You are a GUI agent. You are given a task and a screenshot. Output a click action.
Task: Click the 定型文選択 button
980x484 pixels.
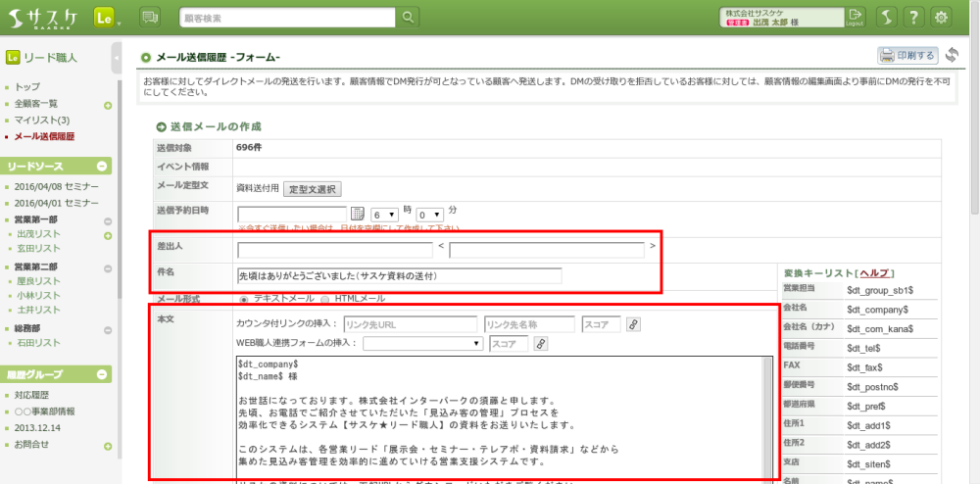tap(314, 188)
